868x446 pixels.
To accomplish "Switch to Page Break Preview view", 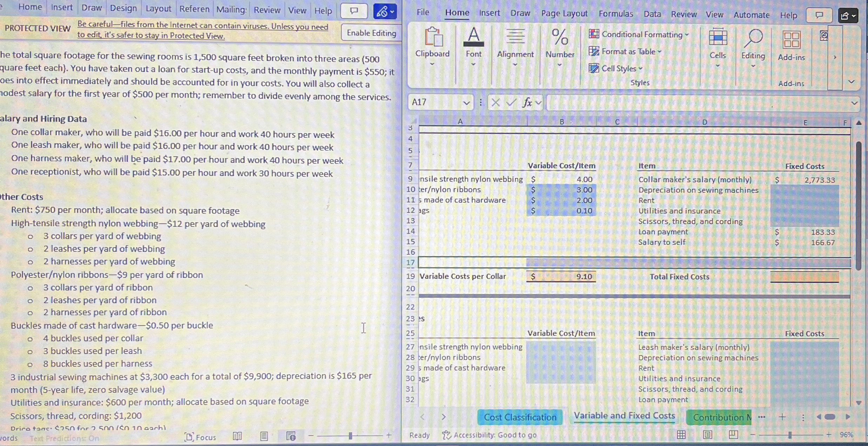I will (733, 435).
